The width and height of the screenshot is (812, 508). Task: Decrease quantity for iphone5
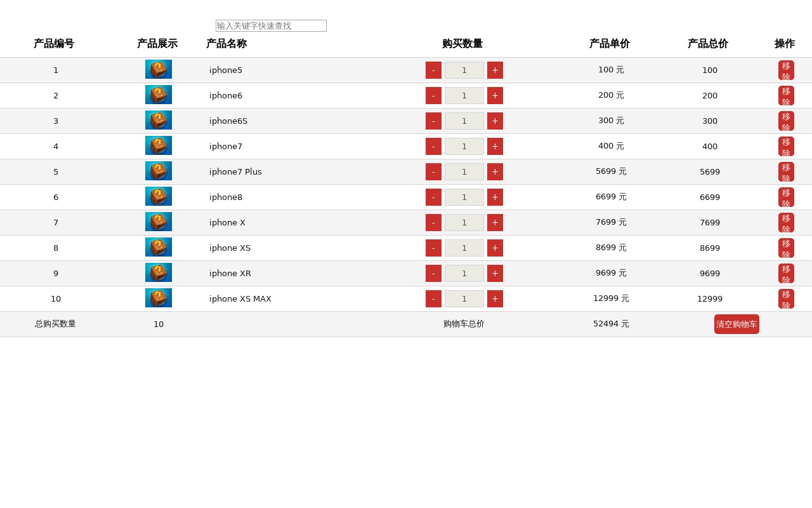pos(433,70)
